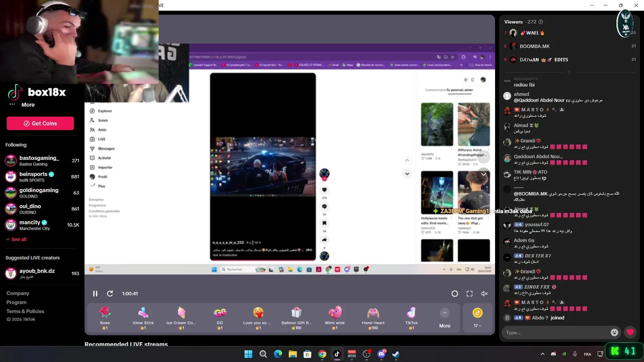Send the TikTok gift
The height and width of the screenshot is (362, 644).
412,319
